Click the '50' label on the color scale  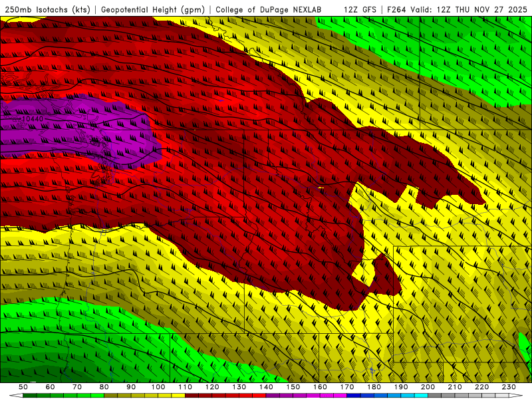coord(23,387)
